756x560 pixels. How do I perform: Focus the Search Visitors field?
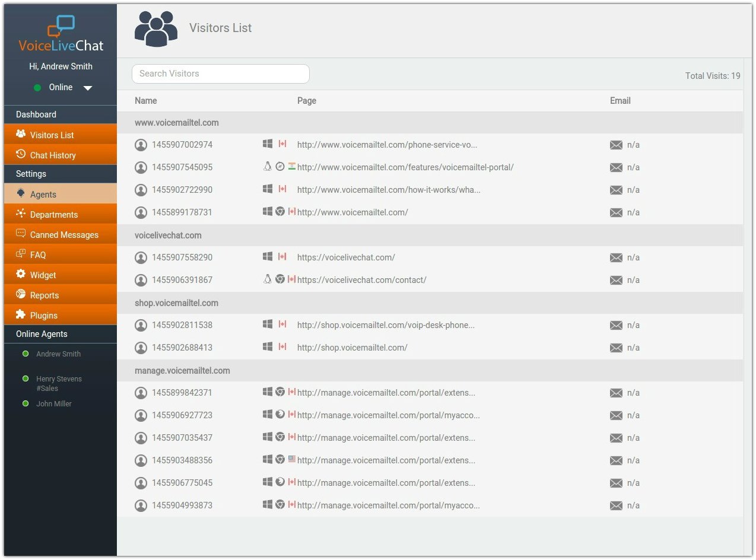pyautogui.click(x=221, y=74)
